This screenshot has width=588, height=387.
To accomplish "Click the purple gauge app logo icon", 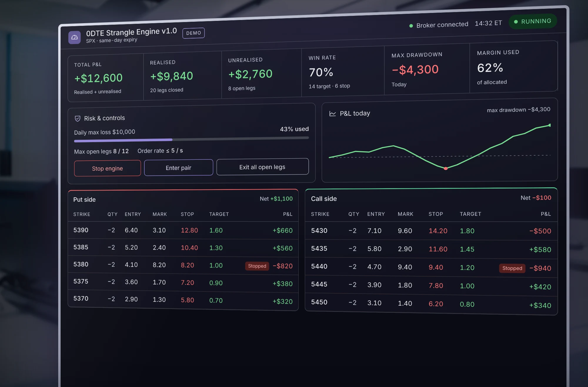I will click(74, 38).
